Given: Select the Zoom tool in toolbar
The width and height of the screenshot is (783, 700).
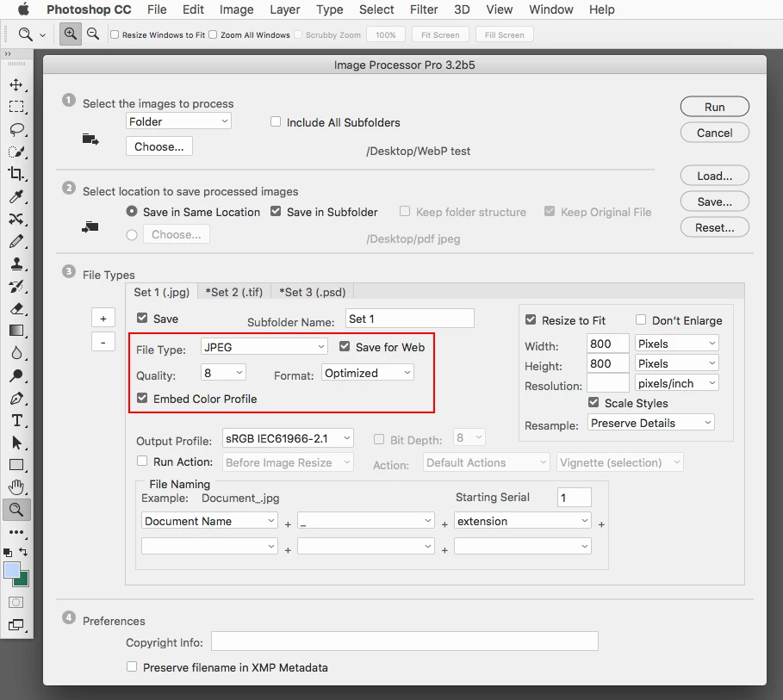Looking at the screenshot, I should pyautogui.click(x=16, y=510).
